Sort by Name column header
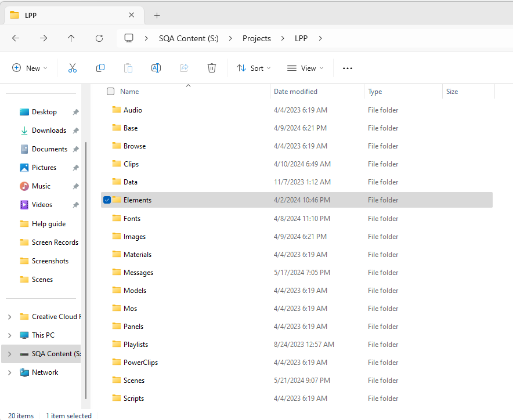 [129, 92]
